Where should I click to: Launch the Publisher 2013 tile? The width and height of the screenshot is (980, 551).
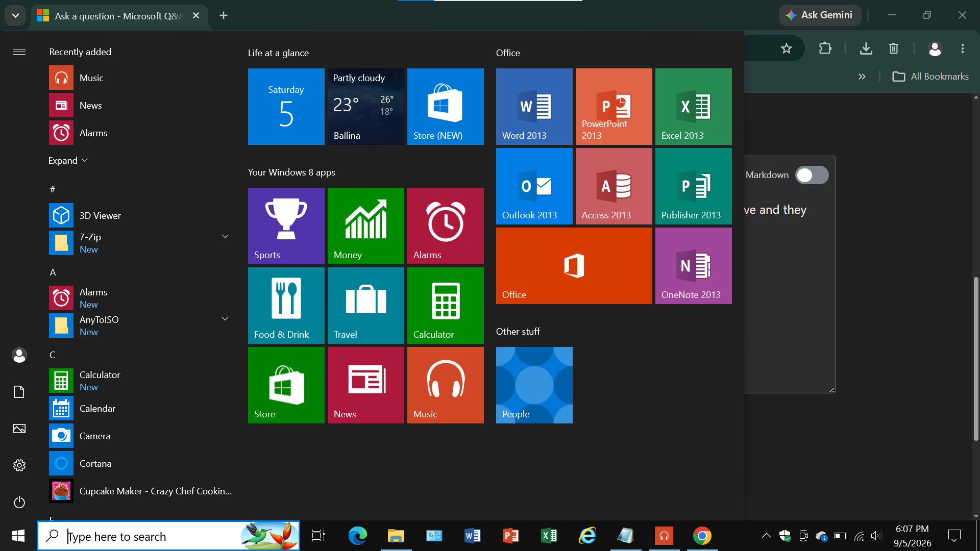(693, 186)
